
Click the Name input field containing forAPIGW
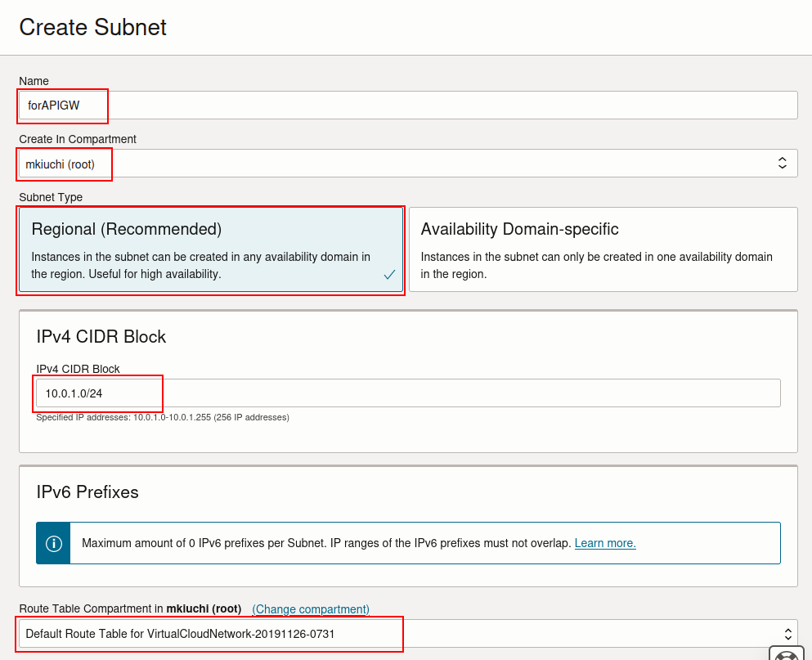pyautogui.click(x=408, y=106)
